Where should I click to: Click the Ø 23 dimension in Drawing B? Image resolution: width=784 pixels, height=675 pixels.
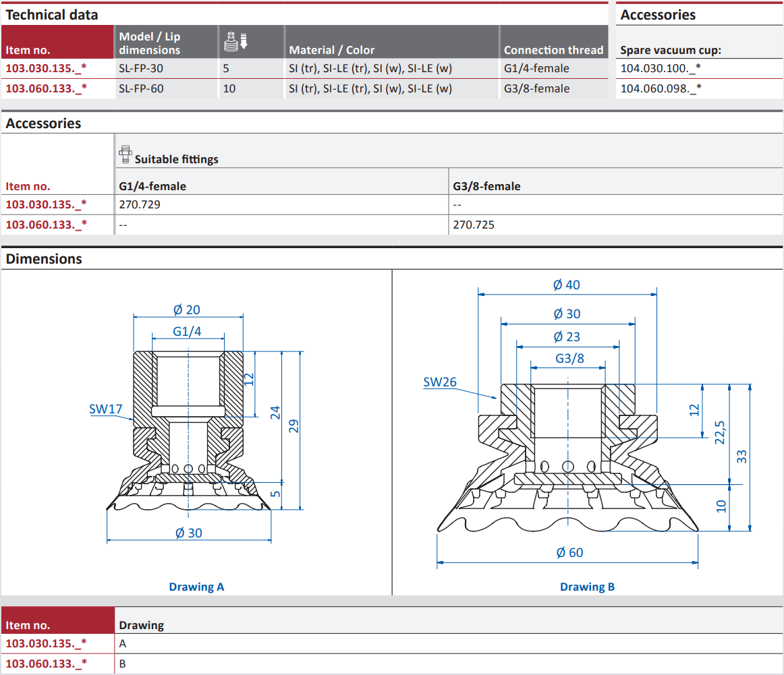pos(567,336)
